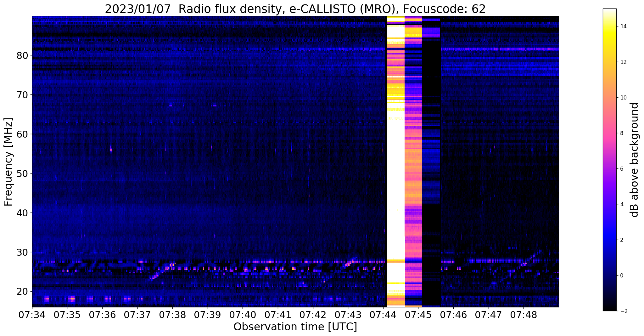Click the black data gap column after 07:45
644x336 pixels.
(x=431, y=162)
